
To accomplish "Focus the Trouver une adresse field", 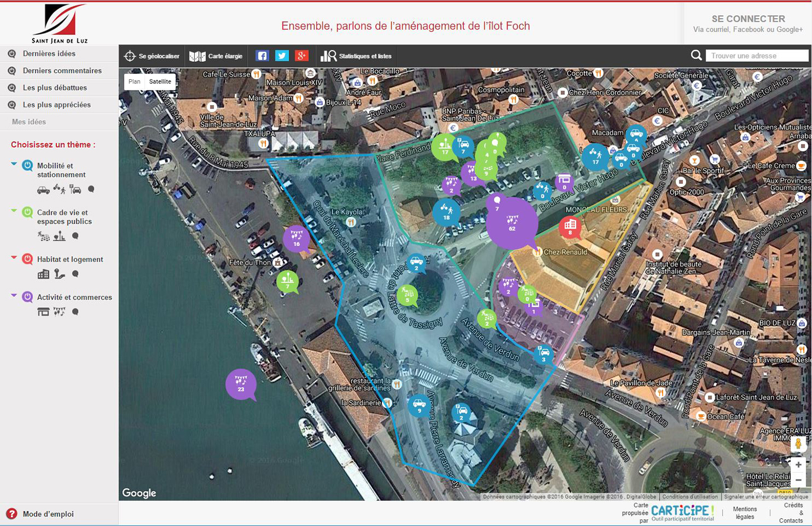I will tap(756, 56).
